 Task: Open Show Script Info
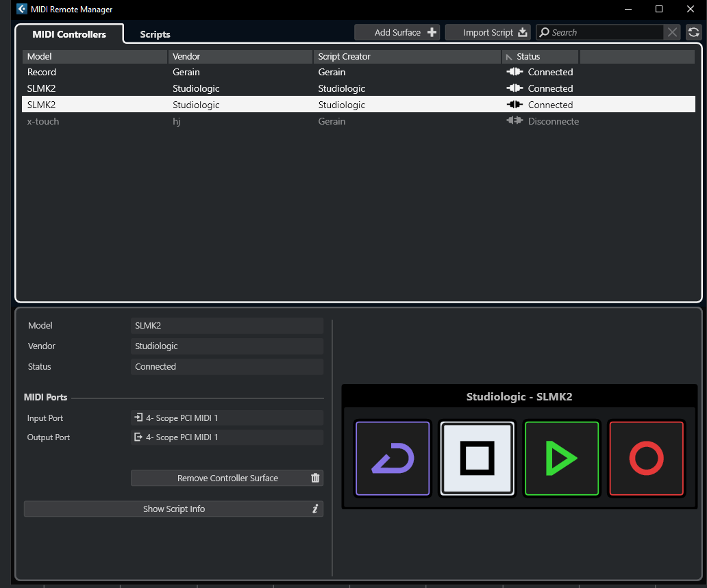[173, 509]
